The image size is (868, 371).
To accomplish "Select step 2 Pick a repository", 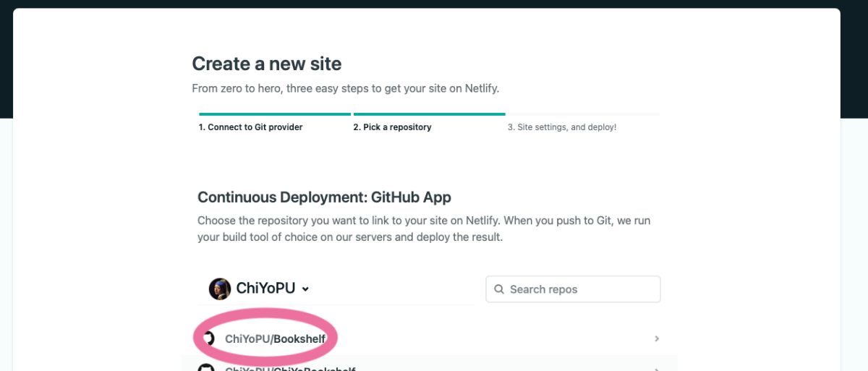I will tap(392, 127).
